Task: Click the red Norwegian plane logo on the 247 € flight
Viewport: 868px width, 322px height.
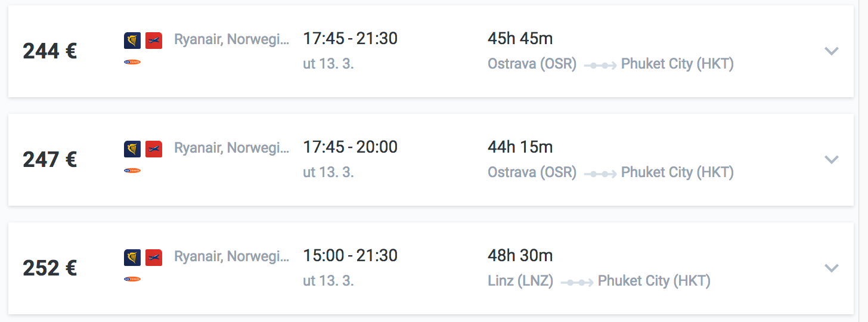Action: click(154, 149)
